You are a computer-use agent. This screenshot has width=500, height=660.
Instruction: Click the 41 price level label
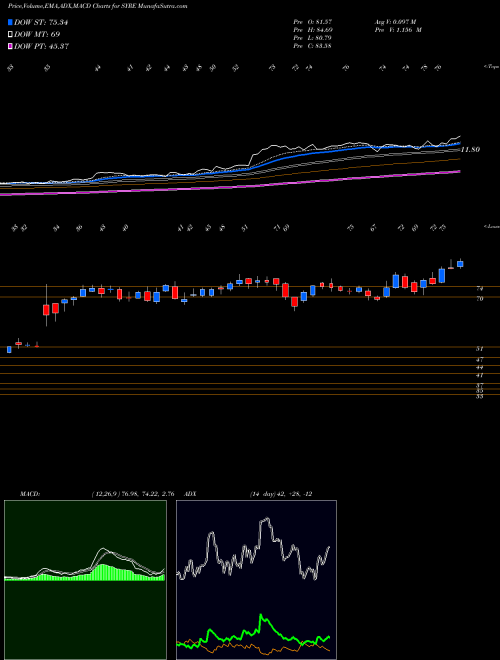(x=479, y=375)
